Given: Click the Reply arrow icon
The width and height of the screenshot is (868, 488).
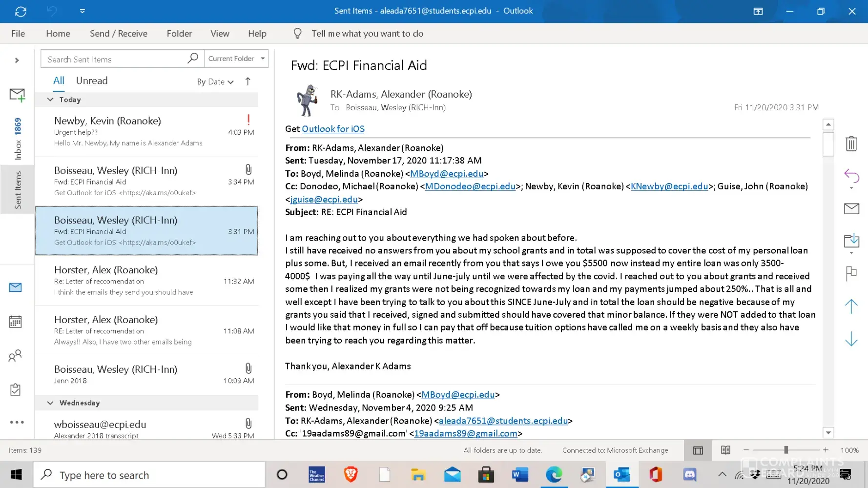Looking at the screenshot, I should click(x=851, y=176).
